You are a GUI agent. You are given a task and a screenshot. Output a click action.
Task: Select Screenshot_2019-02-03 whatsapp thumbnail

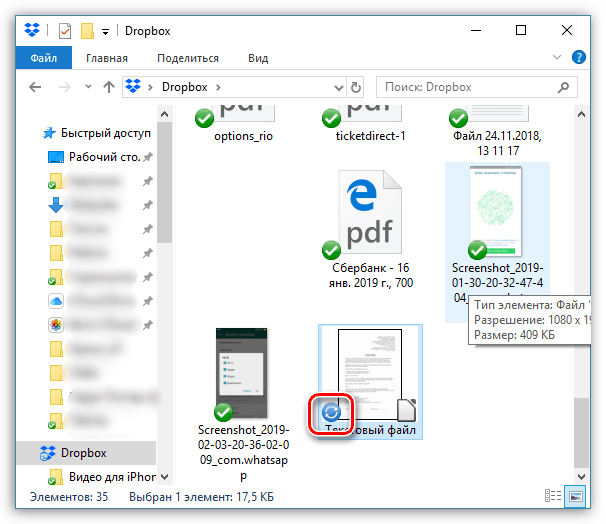pos(242,373)
